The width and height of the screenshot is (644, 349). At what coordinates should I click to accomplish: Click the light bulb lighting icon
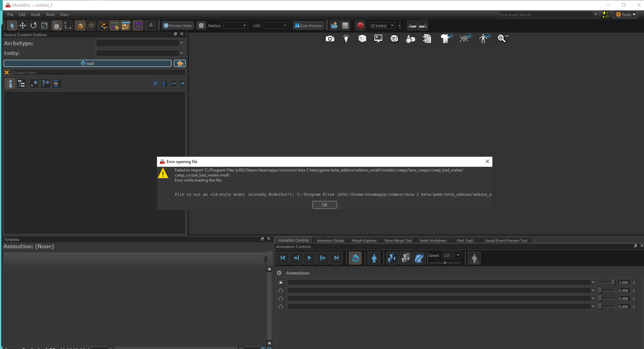point(346,38)
